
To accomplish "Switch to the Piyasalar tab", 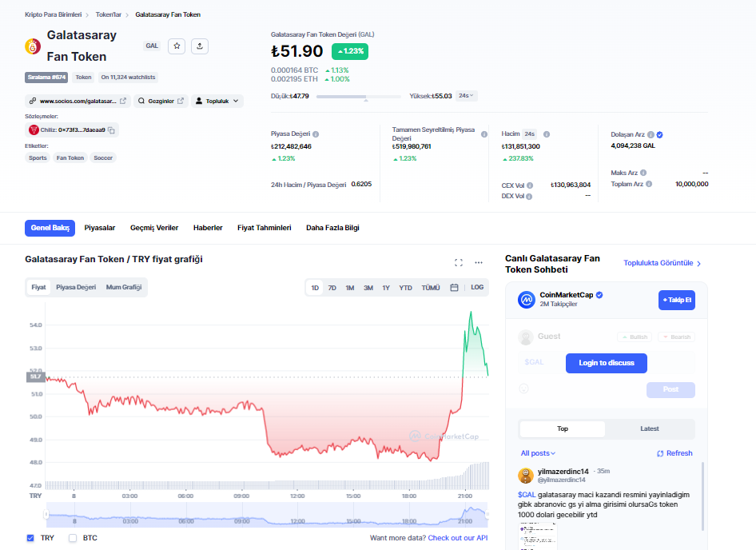I will (x=100, y=228).
